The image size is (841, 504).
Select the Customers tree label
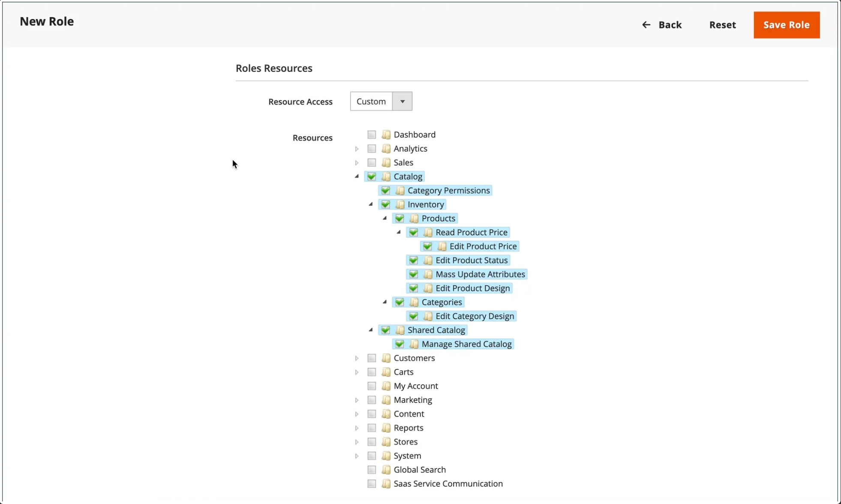point(414,358)
